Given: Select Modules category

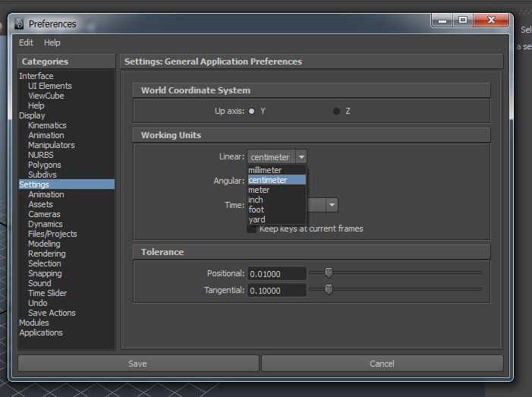Looking at the screenshot, I should click(67, 323).
